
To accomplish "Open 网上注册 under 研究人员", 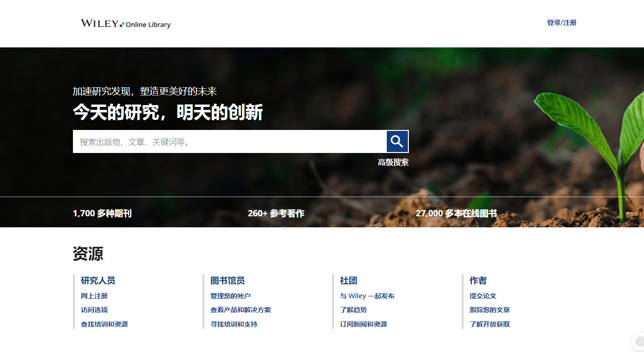I will 95,296.
